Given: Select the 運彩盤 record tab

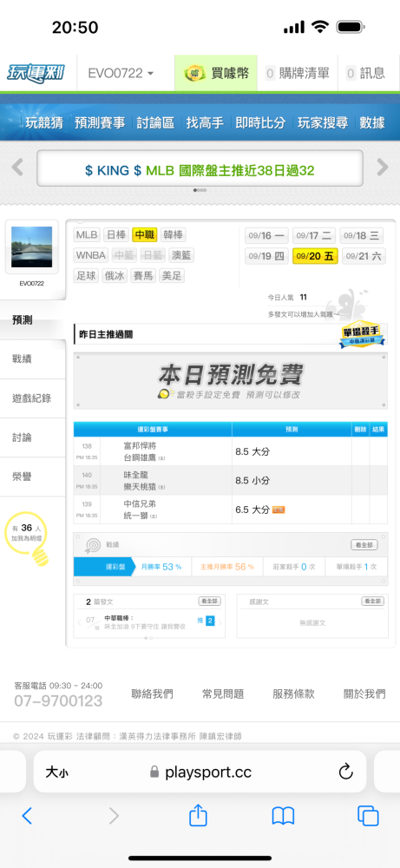Looking at the screenshot, I should (x=105, y=567).
